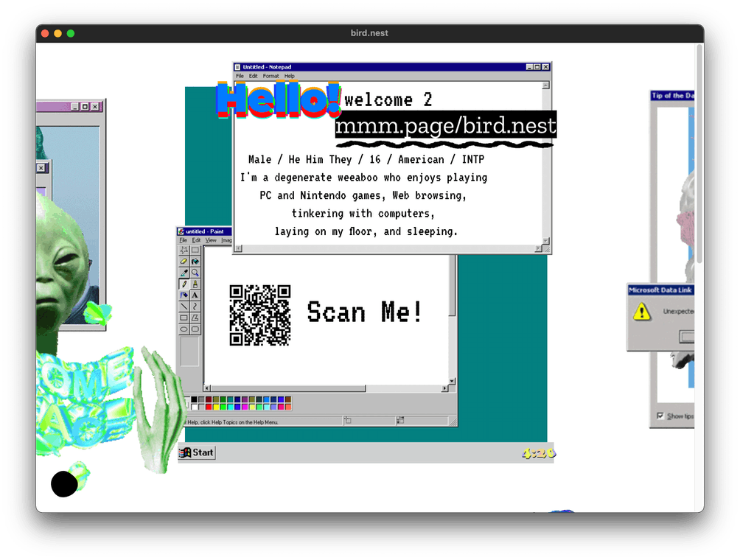Choose the cyan swatch in Paint palette
Viewport: 740px width, 560px height.
pyautogui.click(x=230, y=407)
